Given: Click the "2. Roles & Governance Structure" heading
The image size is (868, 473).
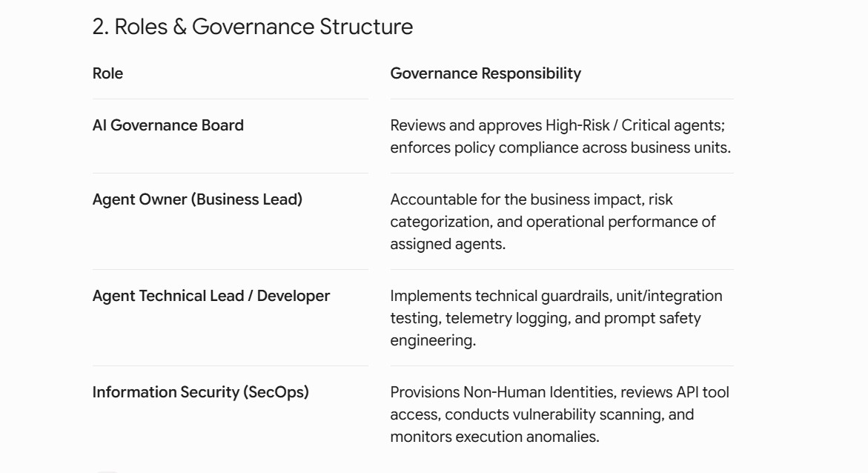Looking at the screenshot, I should coord(253,27).
